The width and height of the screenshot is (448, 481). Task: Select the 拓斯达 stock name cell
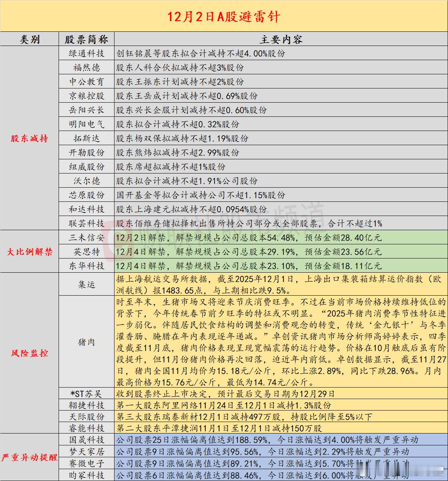[x=86, y=138]
